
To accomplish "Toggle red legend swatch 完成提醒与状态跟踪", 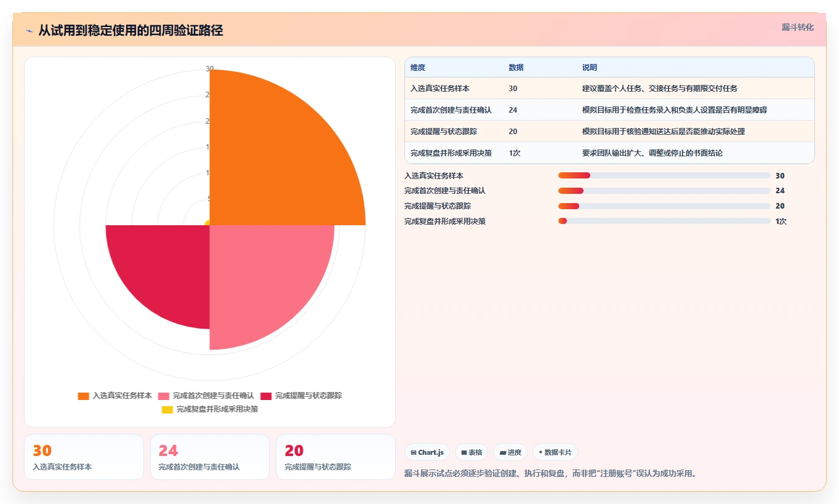I will [266, 396].
